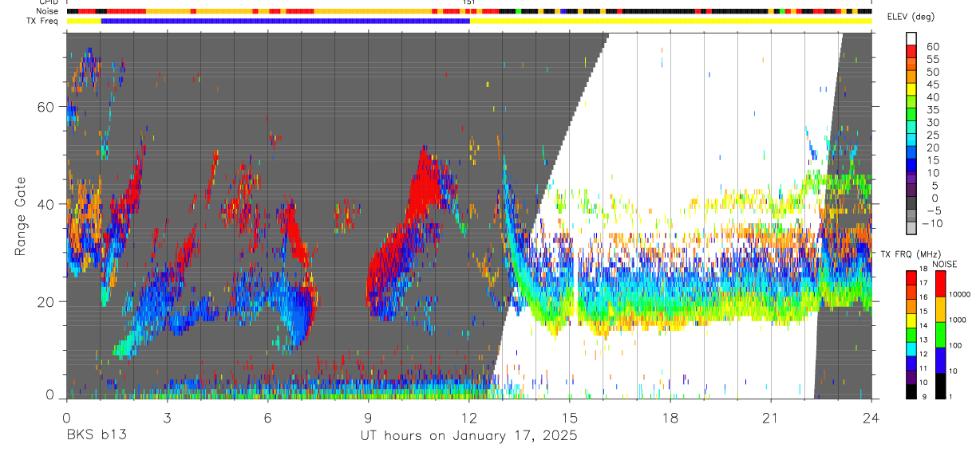This screenshot has width=980, height=452.
Task: Click the red swatch between ELEV 60 and 55
Action: point(911,53)
